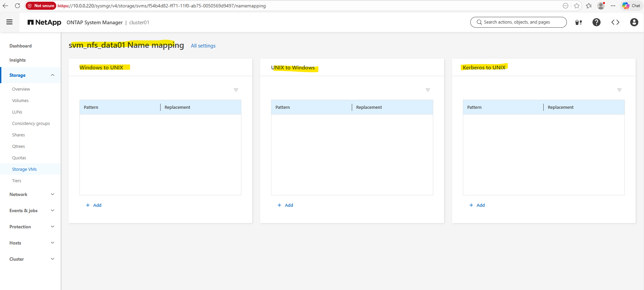Sort by Pattern in Windows to UNIX
This screenshot has width=644, height=290.
click(x=91, y=107)
